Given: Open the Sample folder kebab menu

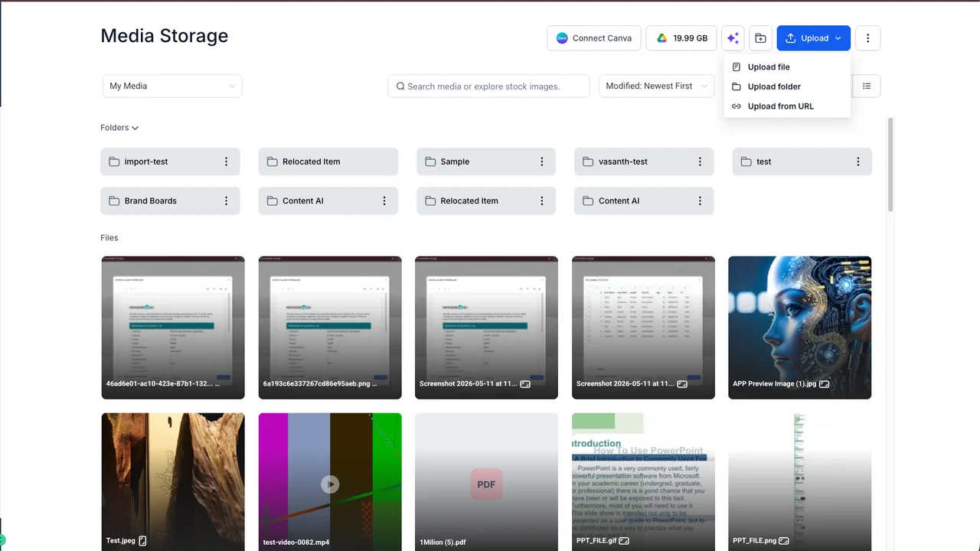Looking at the screenshot, I should 542,161.
